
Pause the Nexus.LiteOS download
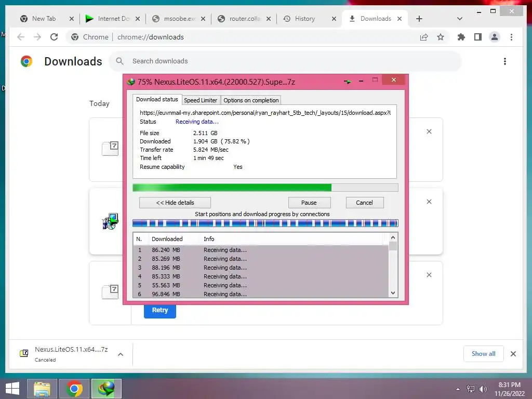309,203
